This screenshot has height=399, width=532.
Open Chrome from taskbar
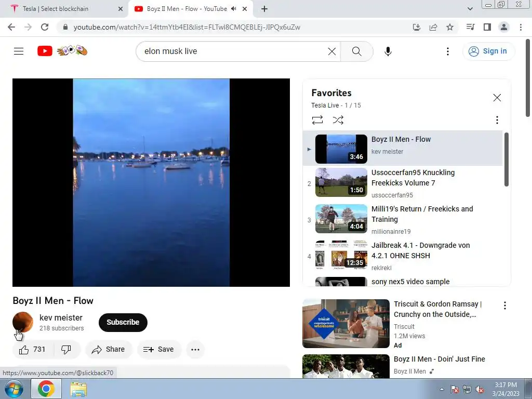pos(46,389)
